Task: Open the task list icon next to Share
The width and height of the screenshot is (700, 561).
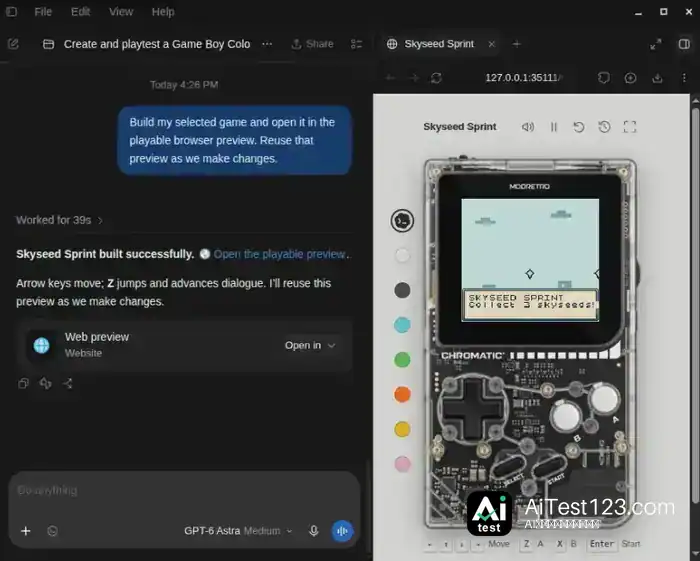Action: tap(356, 44)
